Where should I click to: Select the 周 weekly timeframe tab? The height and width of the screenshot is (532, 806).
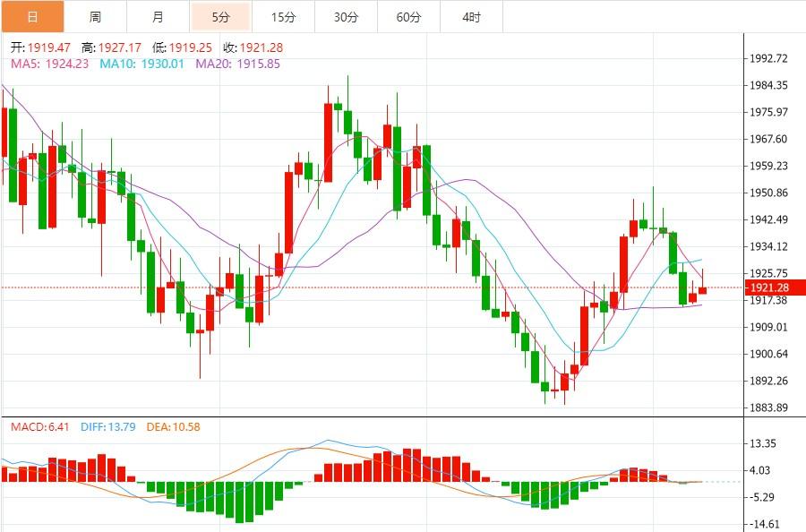pyautogui.click(x=95, y=17)
